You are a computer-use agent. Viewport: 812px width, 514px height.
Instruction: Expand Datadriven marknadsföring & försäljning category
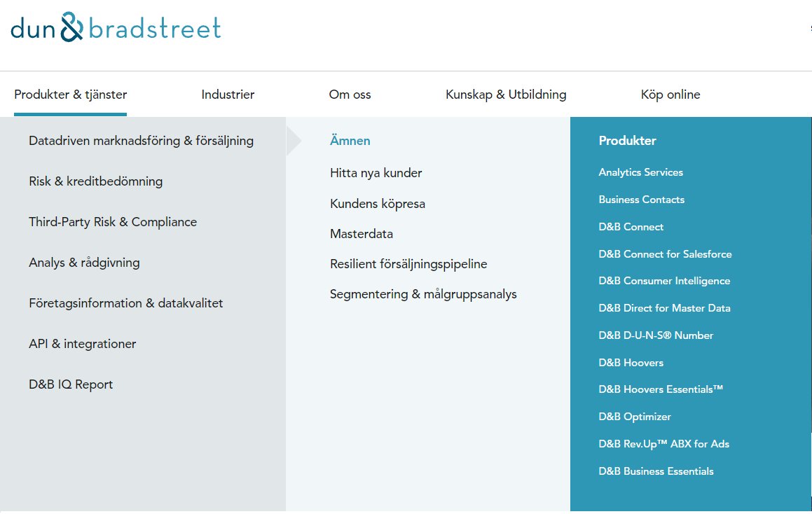[142, 141]
